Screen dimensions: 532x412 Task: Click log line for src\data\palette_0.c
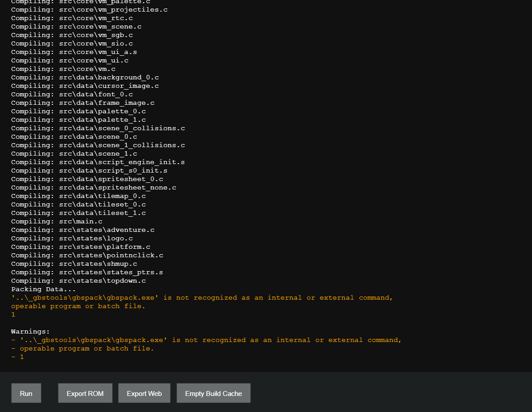click(78, 111)
